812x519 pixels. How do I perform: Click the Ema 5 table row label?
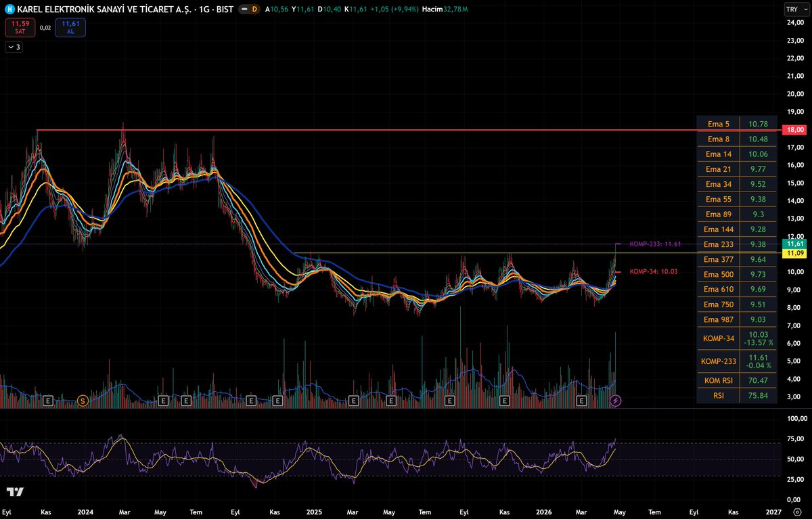(x=718, y=124)
